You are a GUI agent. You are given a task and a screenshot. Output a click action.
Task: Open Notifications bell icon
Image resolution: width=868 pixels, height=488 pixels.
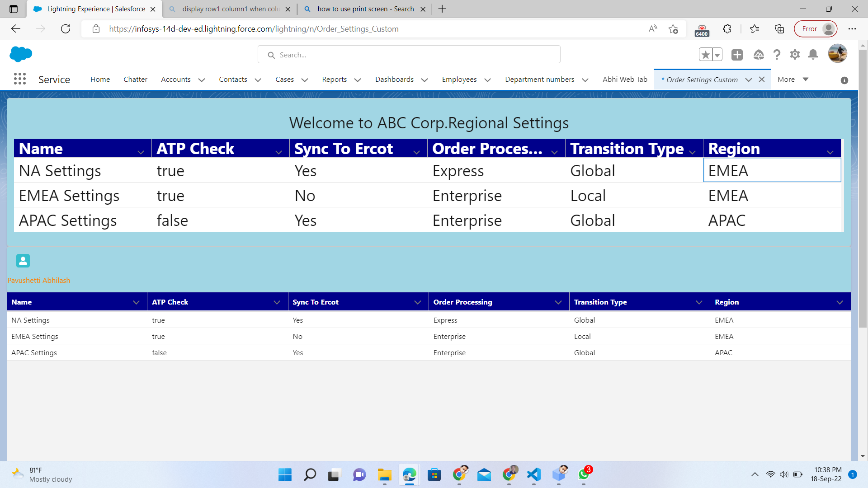pyautogui.click(x=813, y=55)
